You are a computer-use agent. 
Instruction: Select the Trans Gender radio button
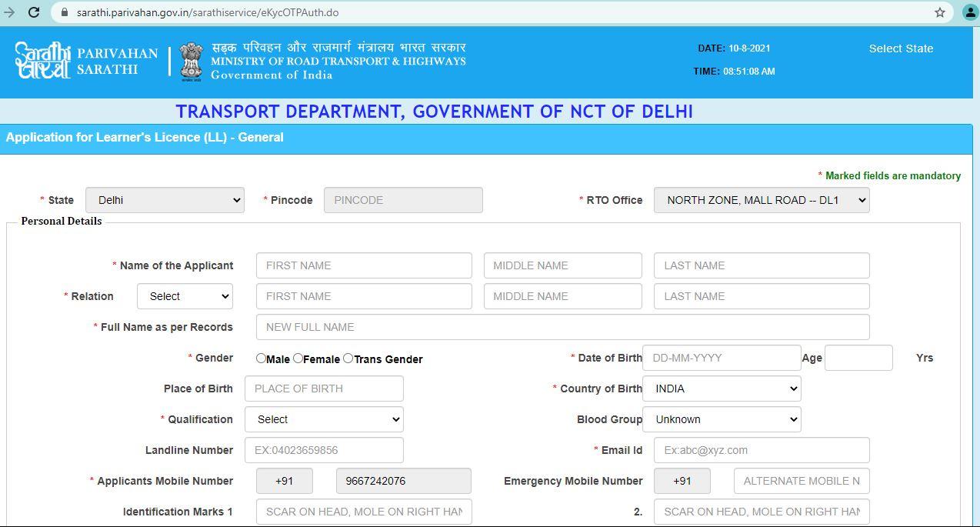(x=348, y=358)
